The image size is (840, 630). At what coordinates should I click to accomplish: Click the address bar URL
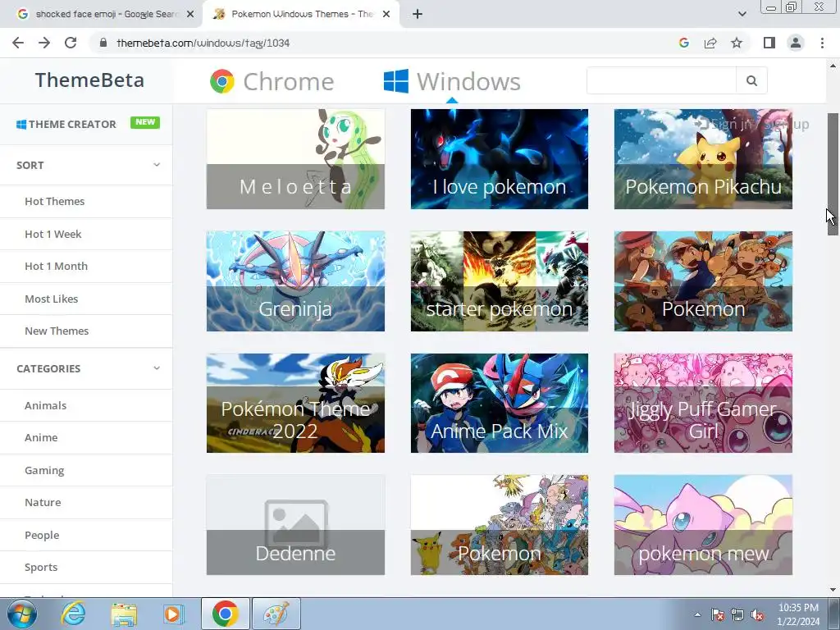(203, 43)
